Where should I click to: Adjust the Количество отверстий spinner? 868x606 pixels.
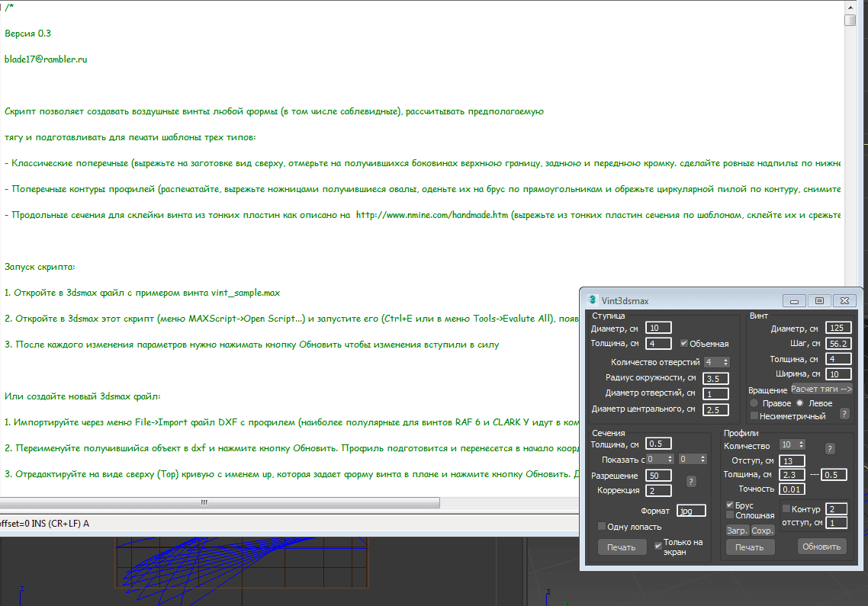(725, 362)
